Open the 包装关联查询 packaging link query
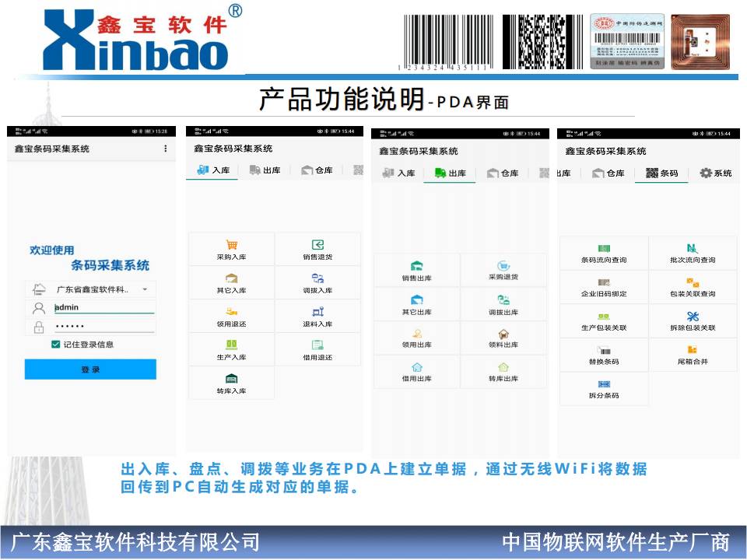Screen dimensions: 747x560 (x=693, y=287)
